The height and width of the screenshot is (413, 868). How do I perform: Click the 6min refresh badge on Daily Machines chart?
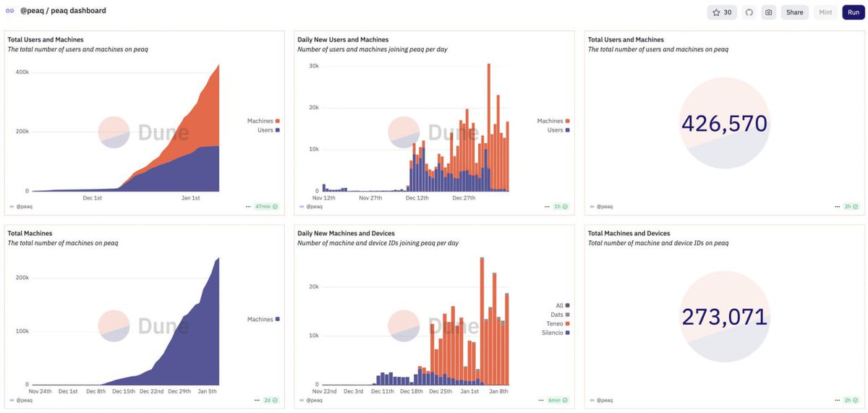pyautogui.click(x=557, y=400)
